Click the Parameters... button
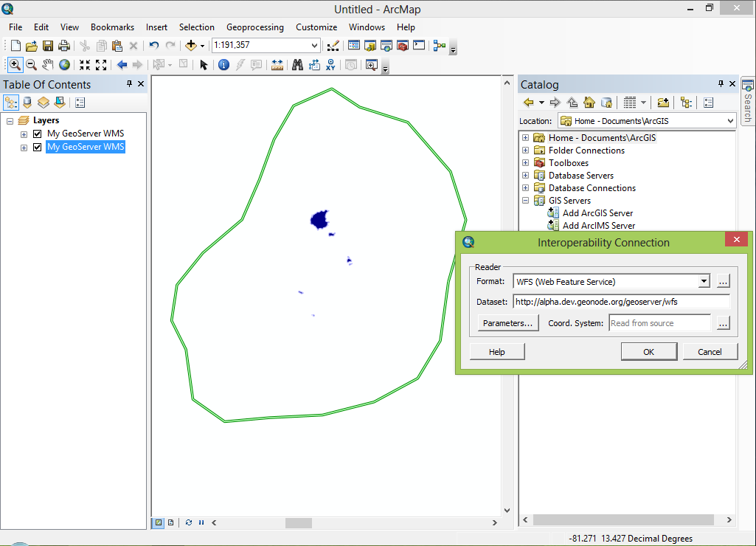The height and width of the screenshot is (546, 756). coord(507,323)
